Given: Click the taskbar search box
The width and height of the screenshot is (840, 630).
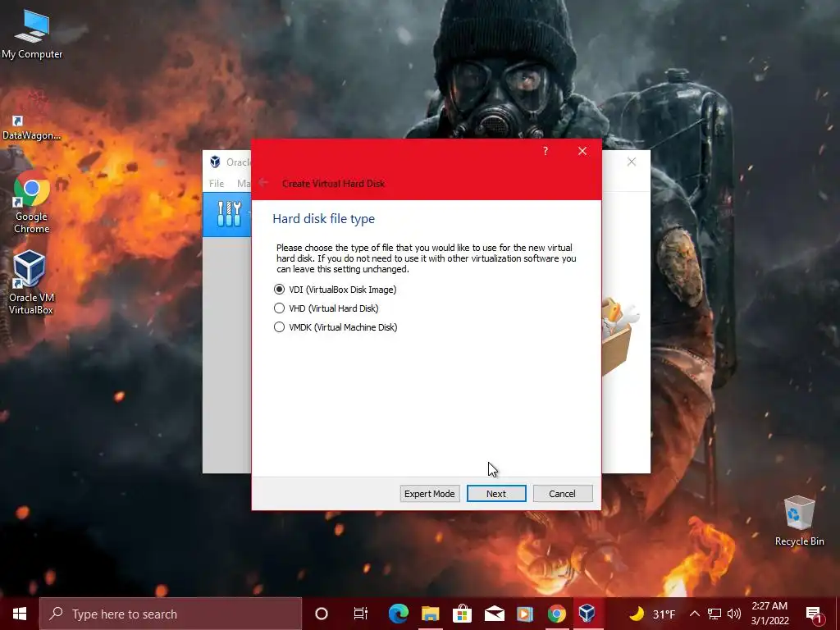Looking at the screenshot, I should 171,614.
